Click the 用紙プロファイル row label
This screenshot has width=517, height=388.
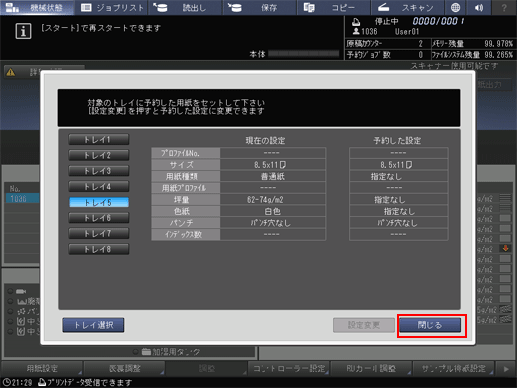click(186, 188)
